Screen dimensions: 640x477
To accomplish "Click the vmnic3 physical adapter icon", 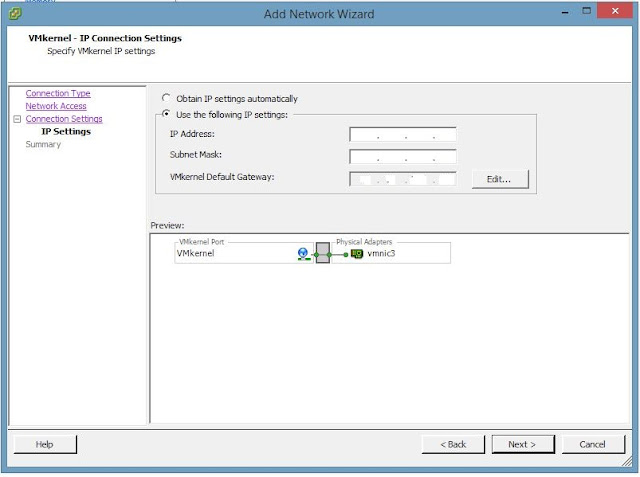I will tap(357, 254).
